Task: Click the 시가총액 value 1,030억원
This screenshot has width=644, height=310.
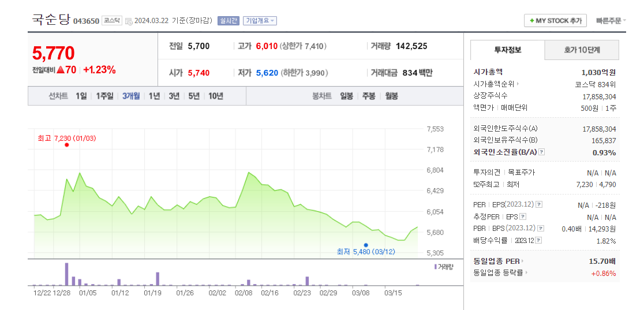Action: [599, 72]
